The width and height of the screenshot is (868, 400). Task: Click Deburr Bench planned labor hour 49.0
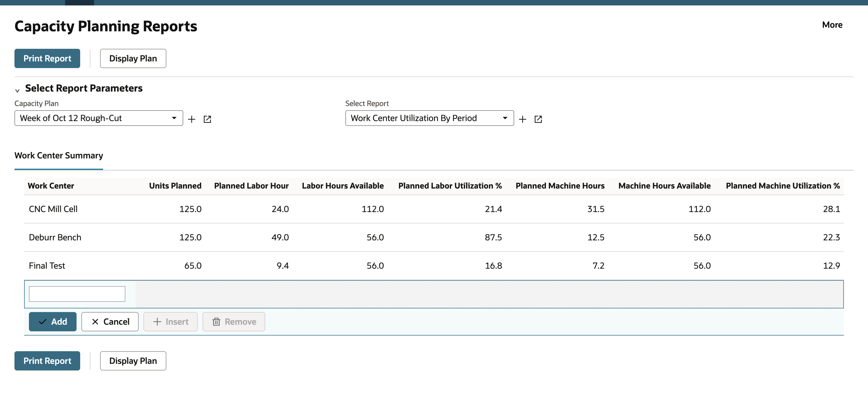280,237
